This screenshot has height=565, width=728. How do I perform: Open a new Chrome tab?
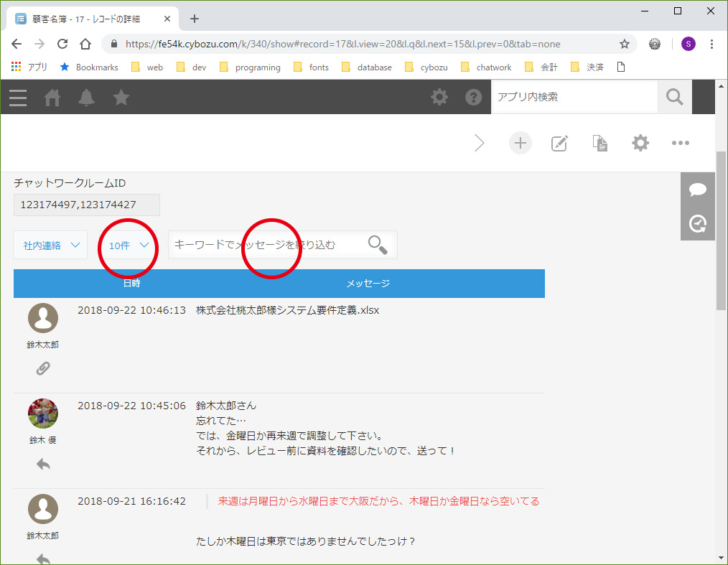point(195,19)
